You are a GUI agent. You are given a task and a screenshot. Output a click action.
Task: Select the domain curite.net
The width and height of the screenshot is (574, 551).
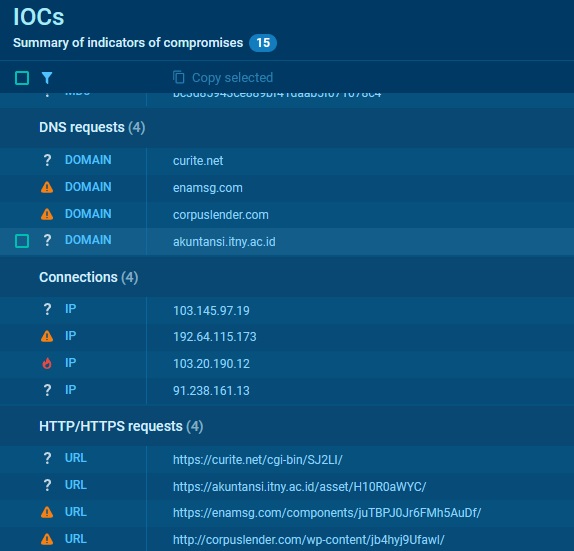click(x=198, y=161)
